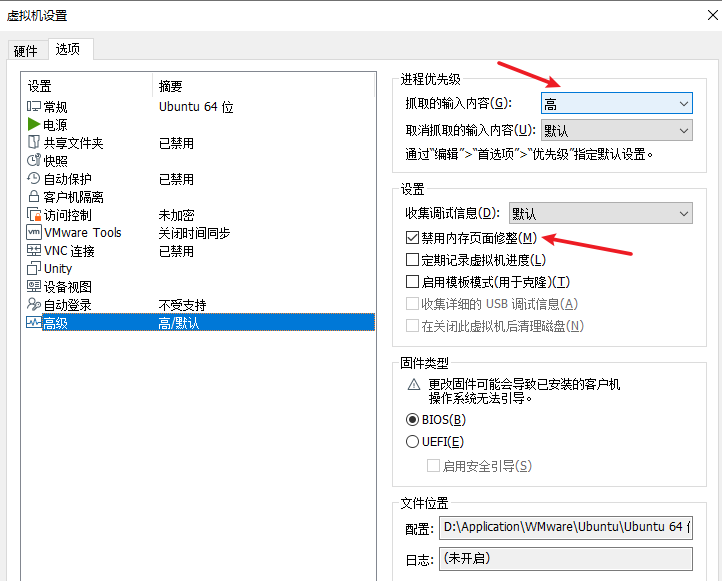722x581 pixels.
Task: Close the 虚拟机设置 dialog
Action: pyautogui.click(x=712, y=15)
